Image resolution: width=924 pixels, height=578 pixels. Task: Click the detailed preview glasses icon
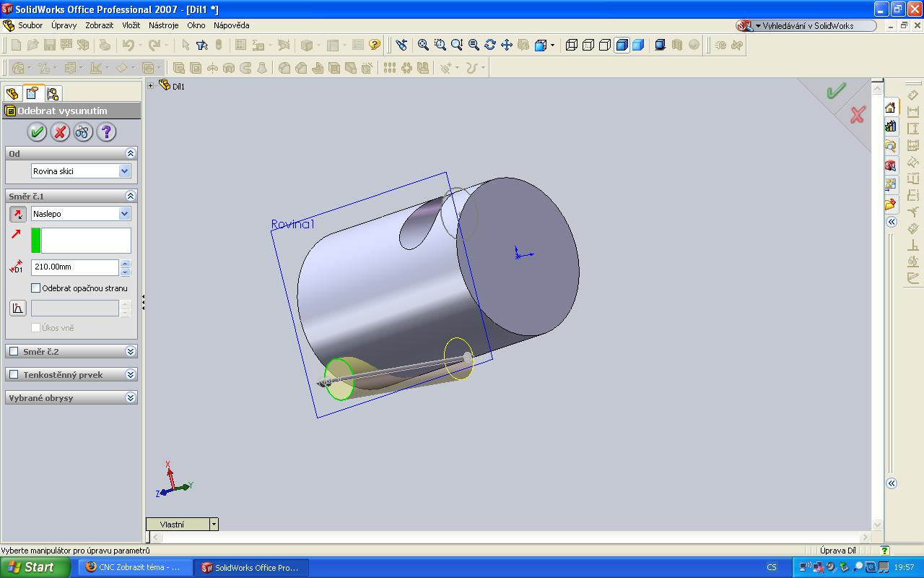[83, 131]
